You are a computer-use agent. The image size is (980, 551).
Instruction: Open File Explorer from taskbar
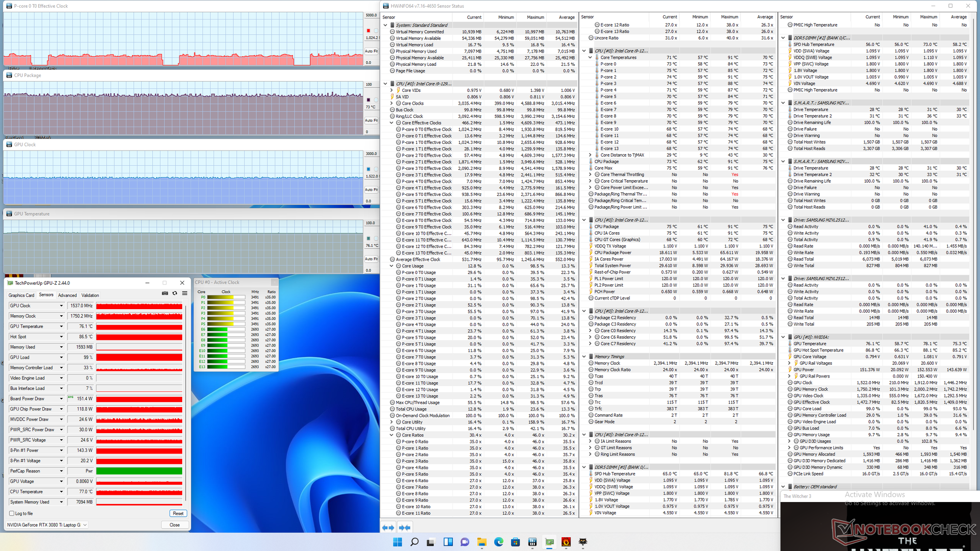click(482, 542)
